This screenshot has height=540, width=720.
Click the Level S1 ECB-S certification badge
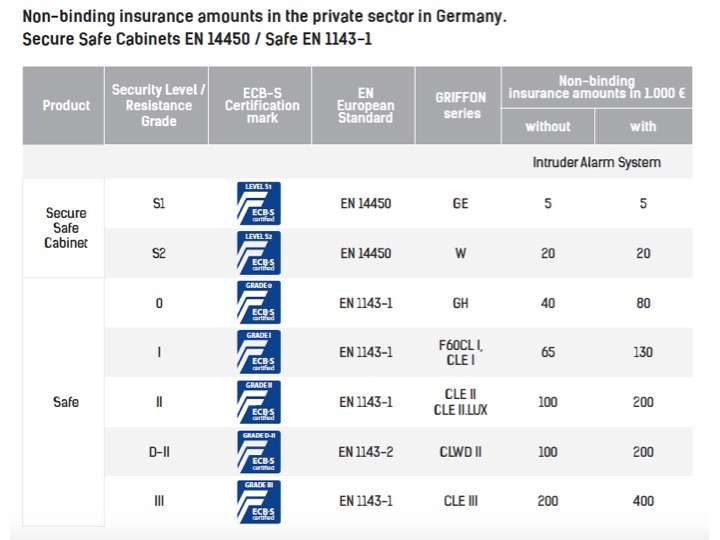[x=259, y=203]
